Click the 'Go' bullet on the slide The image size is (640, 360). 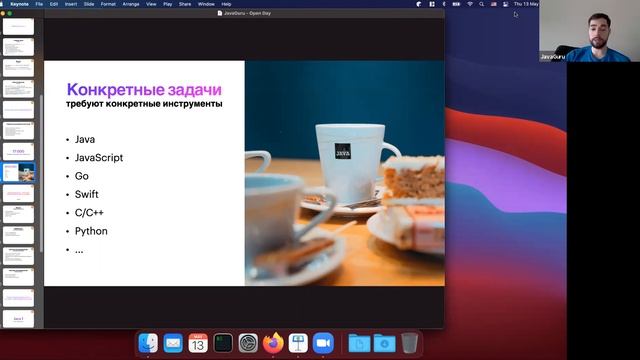(x=82, y=176)
